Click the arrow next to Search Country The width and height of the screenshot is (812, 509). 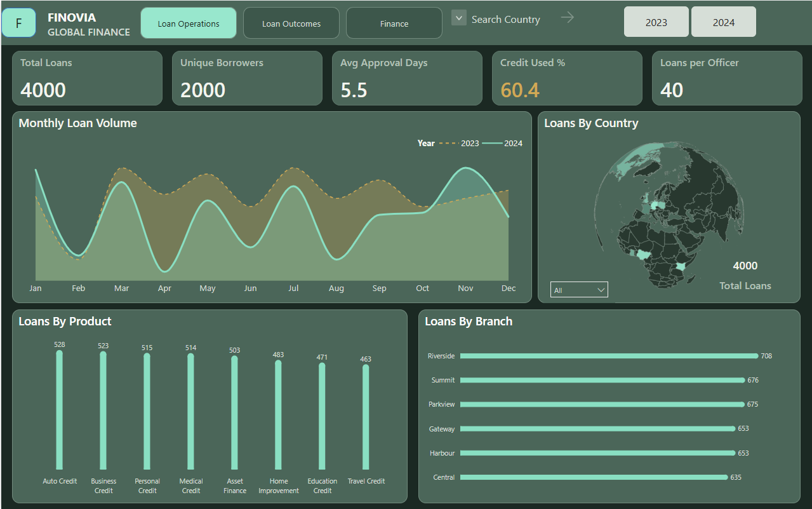568,18
